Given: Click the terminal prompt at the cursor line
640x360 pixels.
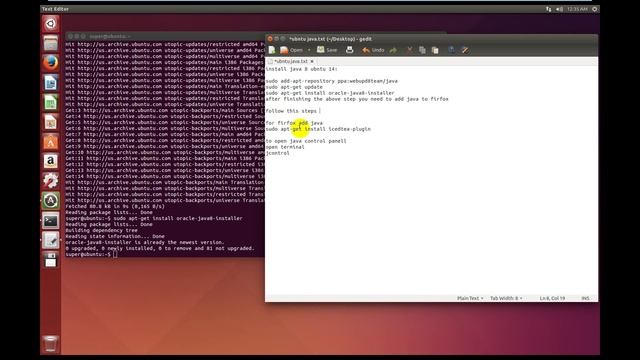Looking at the screenshot, I should (91, 254).
